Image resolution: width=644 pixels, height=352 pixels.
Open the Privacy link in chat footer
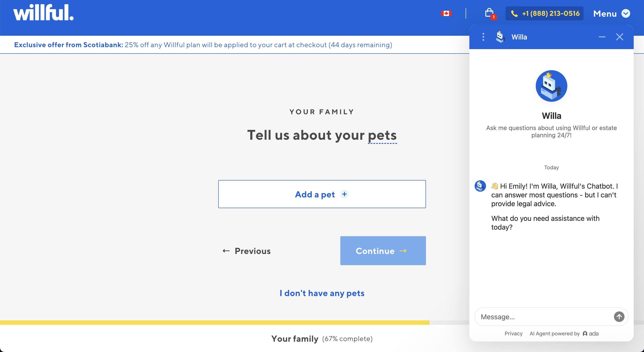pos(513,334)
